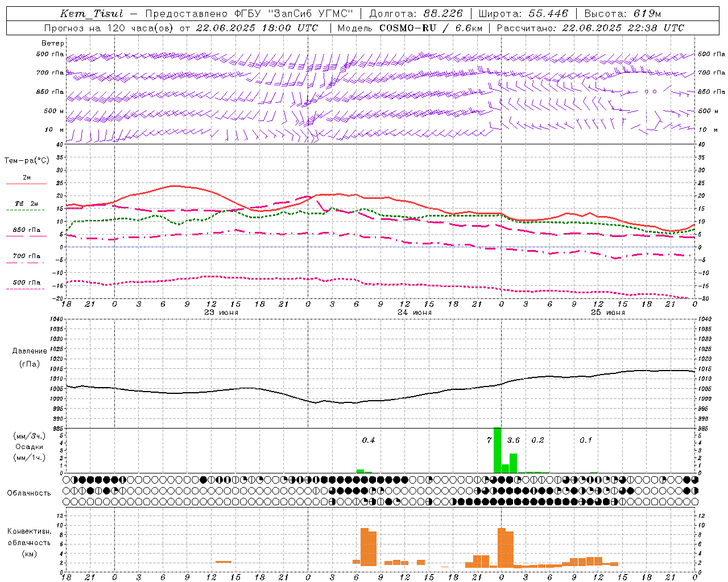This screenshot has height=582, width=728.
Task: Click the "(мм/3ч.)" unit label
Action: pyautogui.click(x=29, y=436)
